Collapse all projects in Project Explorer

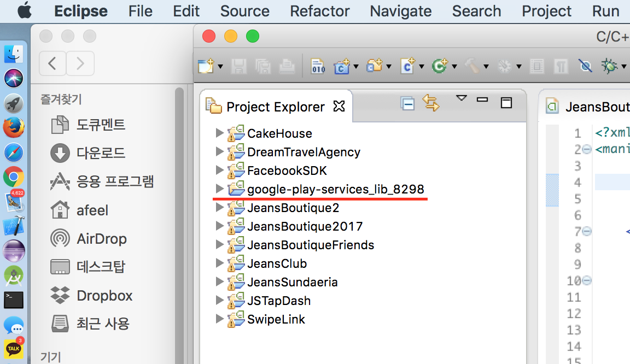coord(407,103)
